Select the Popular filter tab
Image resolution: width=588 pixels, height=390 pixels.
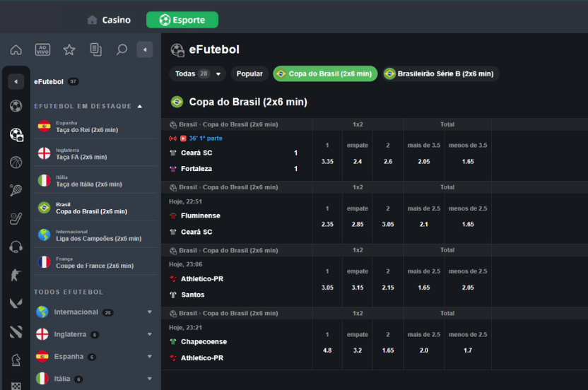pyautogui.click(x=249, y=74)
